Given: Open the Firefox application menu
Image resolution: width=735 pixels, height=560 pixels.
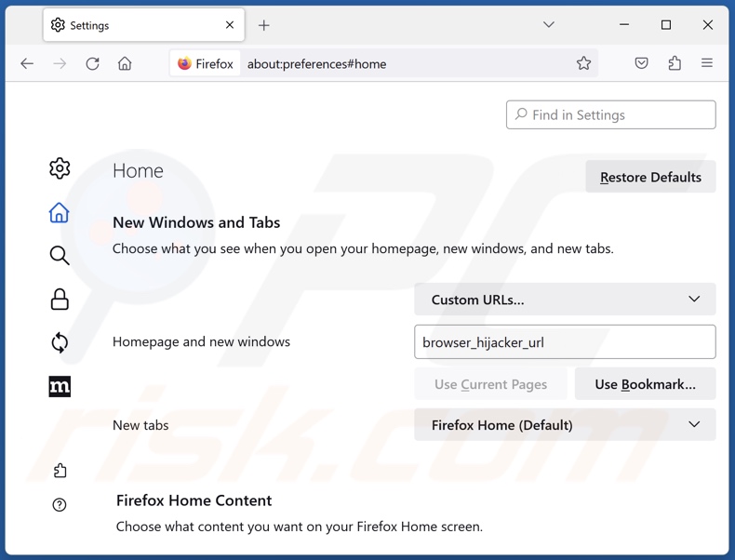Looking at the screenshot, I should click(707, 63).
